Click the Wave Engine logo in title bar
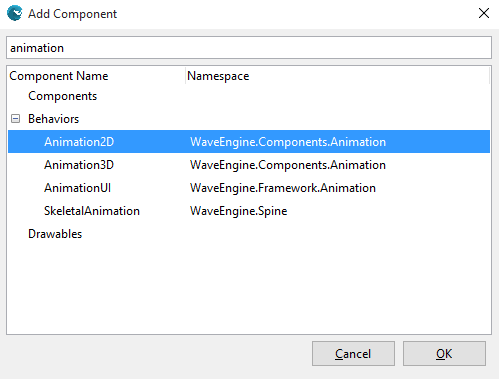The width and height of the screenshot is (499, 379). click(x=15, y=13)
